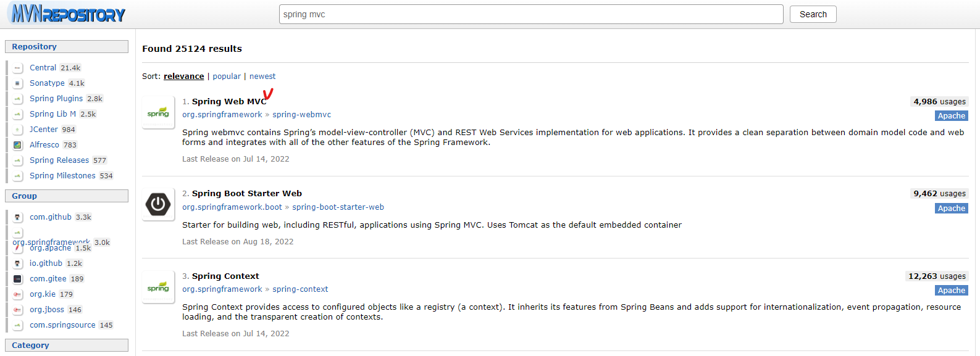Click the com.gitee group icon
The height and width of the screenshot is (356, 980).
(x=18, y=279)
